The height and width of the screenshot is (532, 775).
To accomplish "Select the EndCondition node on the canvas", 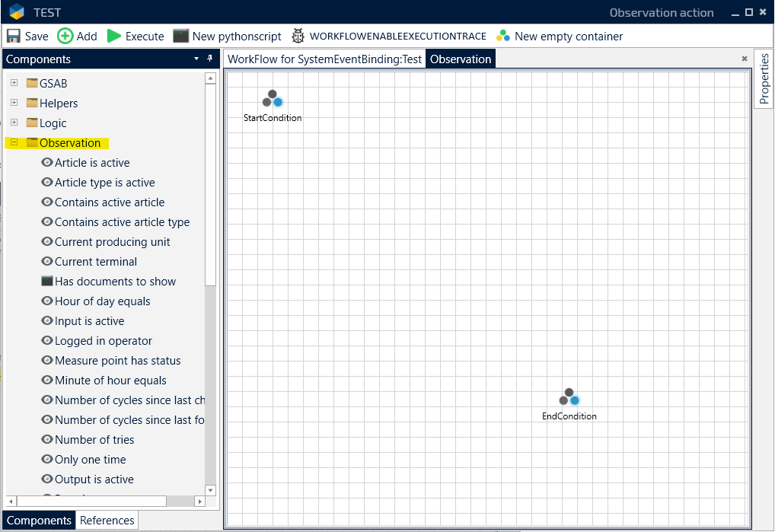I will pos(569,397).
